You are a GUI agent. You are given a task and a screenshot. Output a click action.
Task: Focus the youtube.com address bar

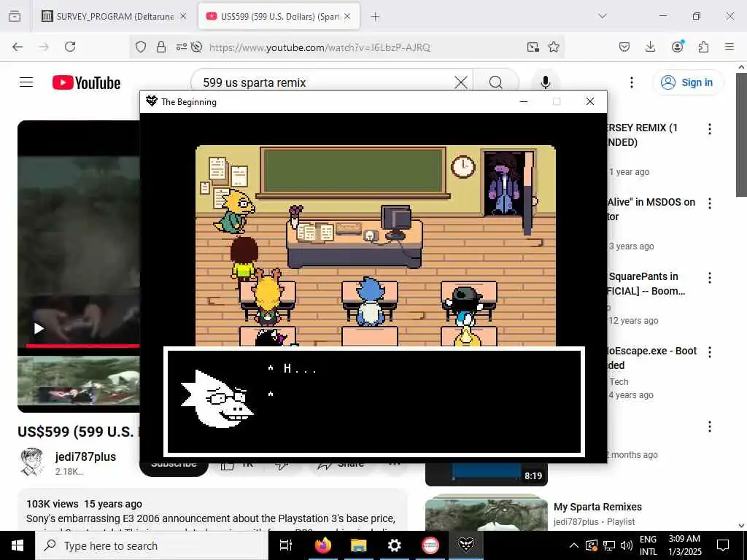tap(320, 47)
